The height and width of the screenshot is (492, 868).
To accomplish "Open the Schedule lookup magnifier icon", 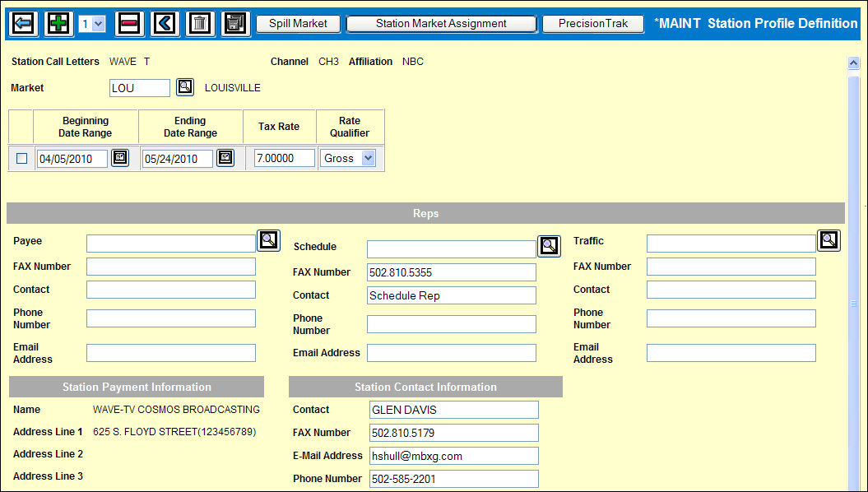I will tap(549, 246).
